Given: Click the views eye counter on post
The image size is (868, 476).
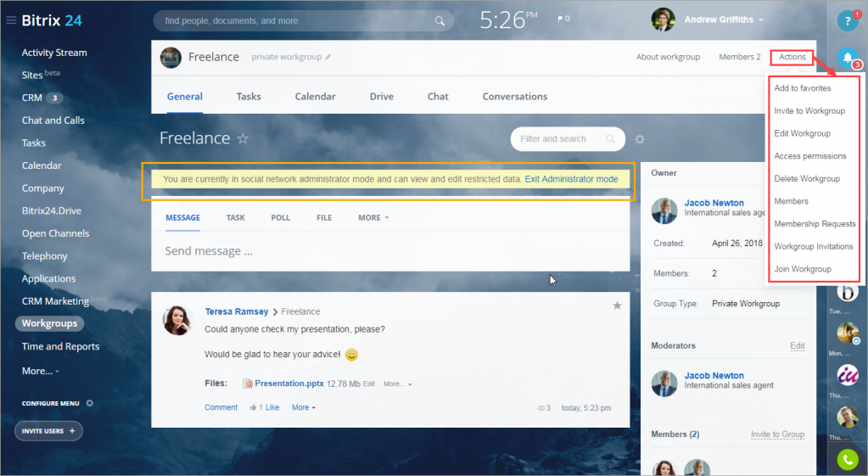Looking at the screenshot, I should click(544, 408).
